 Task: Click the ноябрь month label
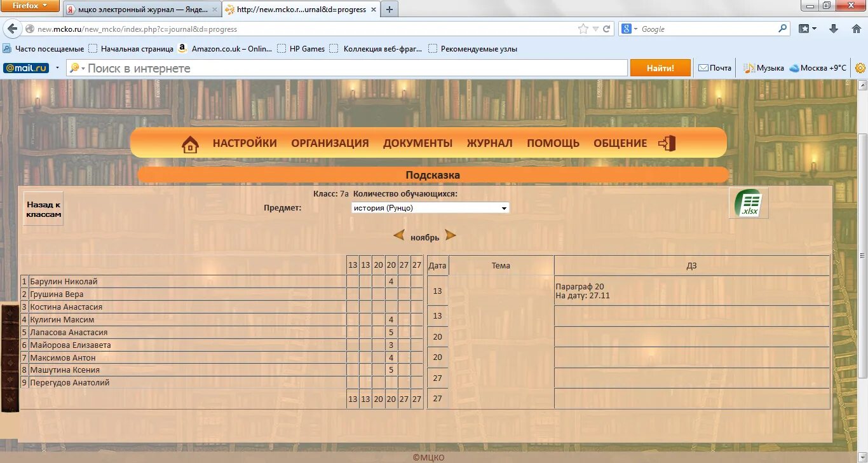[424, 238]
